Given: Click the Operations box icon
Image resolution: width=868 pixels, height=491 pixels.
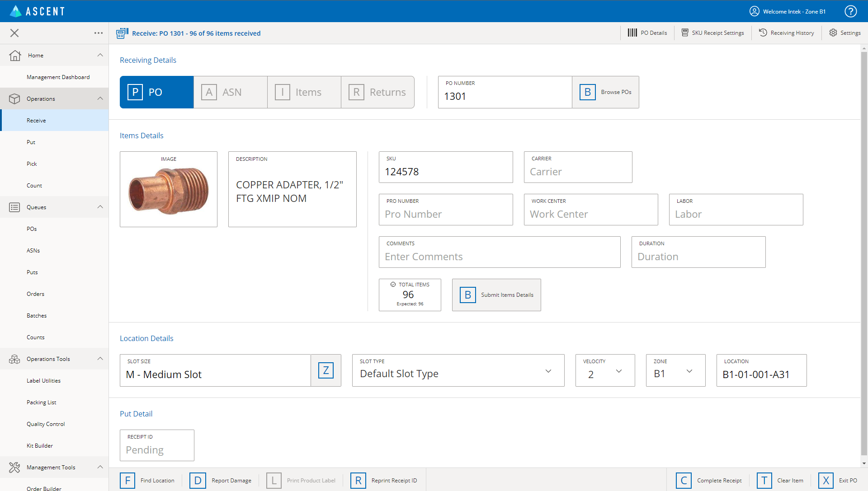Looking at the screenshot, I should click(14, 98).
